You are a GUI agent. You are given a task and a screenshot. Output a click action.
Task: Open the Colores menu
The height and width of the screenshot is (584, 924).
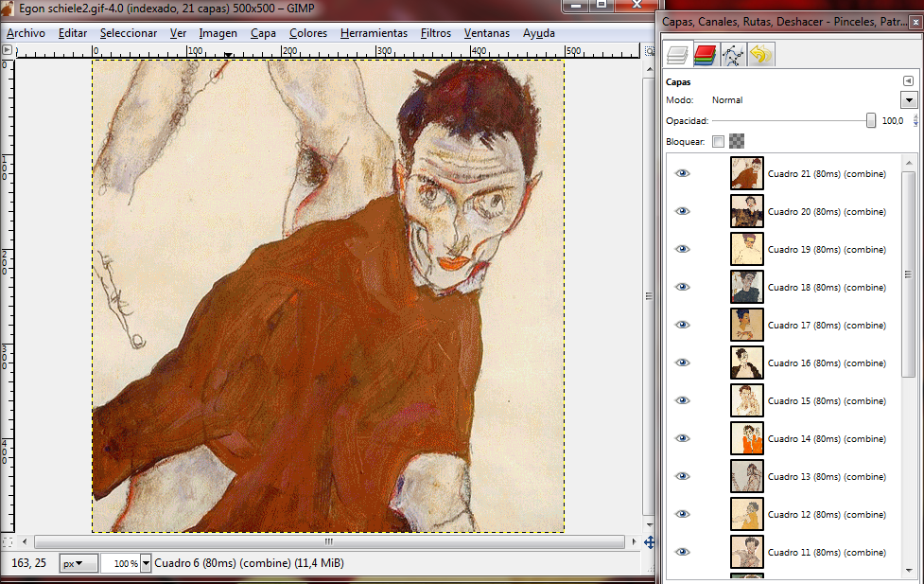coord(308,33)
